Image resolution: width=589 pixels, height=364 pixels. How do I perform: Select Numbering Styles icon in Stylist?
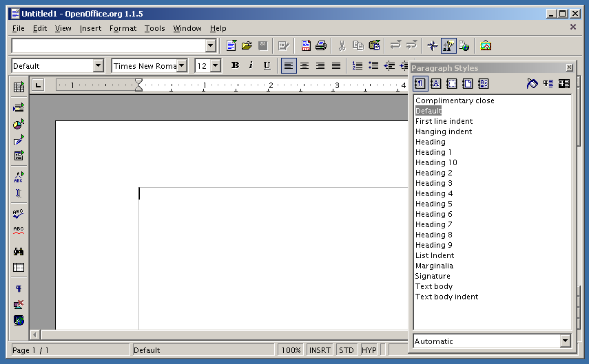click(x=484, y=83)
